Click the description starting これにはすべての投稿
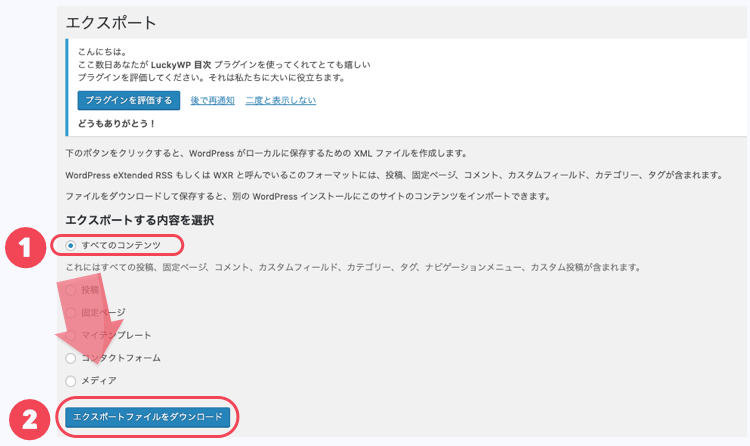This screenshot has height=446, width=750. click(353, 267)
